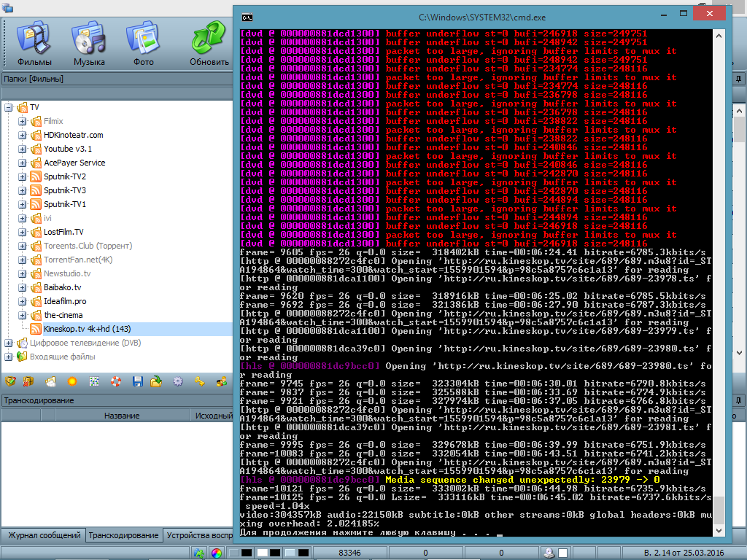Switch to bottom Транскодирование tab
Image resolution: width=747 pixels, height=560 pixels.
[123, 535]
